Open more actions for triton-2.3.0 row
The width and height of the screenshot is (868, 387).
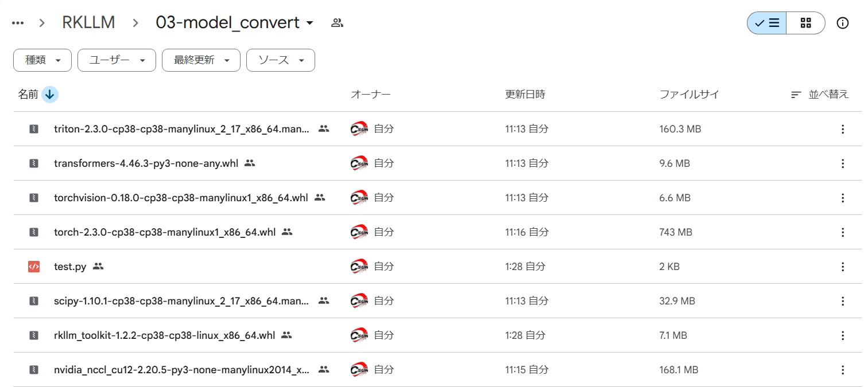(843, 129)
